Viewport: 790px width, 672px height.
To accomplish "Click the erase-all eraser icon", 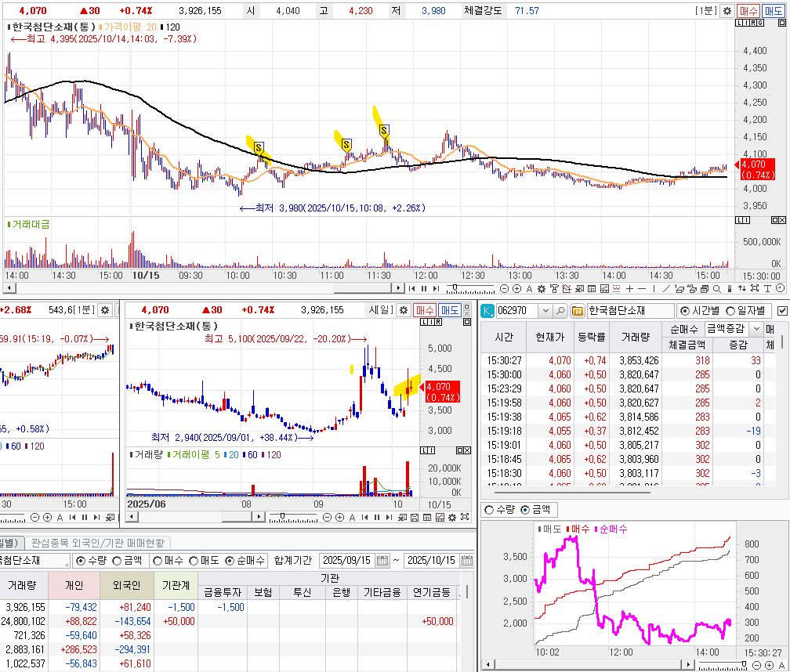I will [692, 288].
